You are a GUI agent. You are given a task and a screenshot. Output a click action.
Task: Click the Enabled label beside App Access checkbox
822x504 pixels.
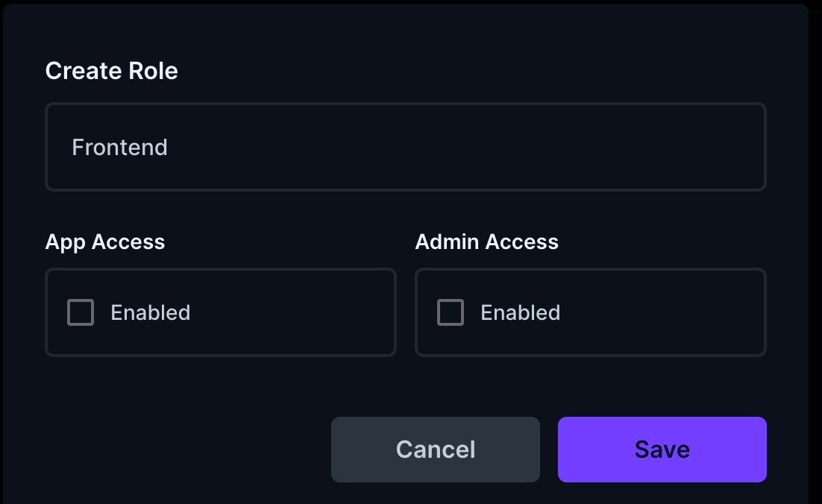click(151, 312)
